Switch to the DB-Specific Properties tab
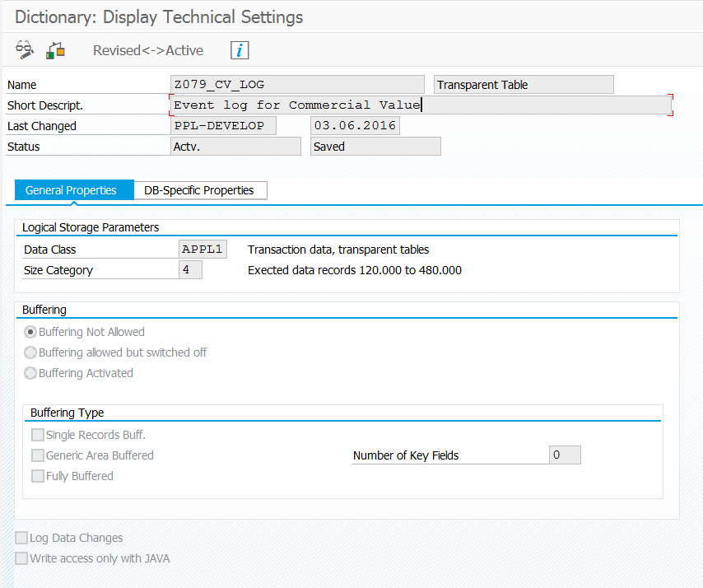Screen dimensions: 703x588 click(199, 190)
